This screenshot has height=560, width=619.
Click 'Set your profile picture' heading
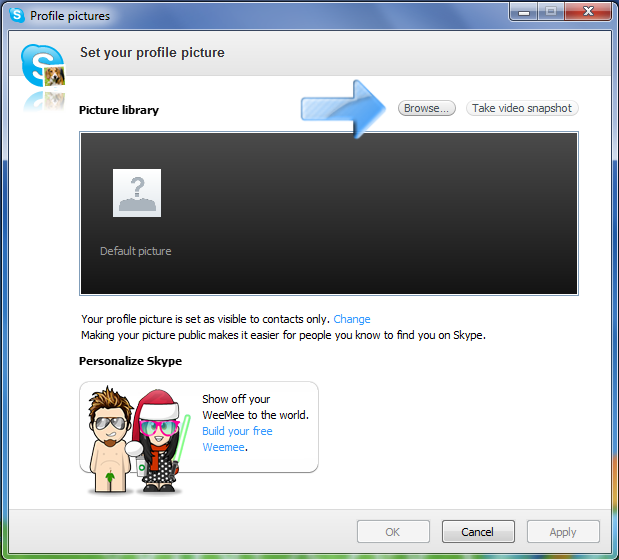[x=152, y=52]
